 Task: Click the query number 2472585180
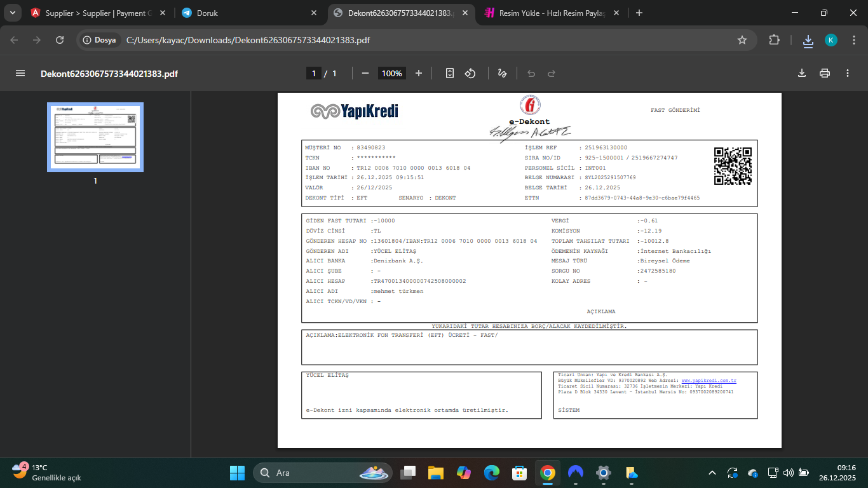(x=658, y=271)
